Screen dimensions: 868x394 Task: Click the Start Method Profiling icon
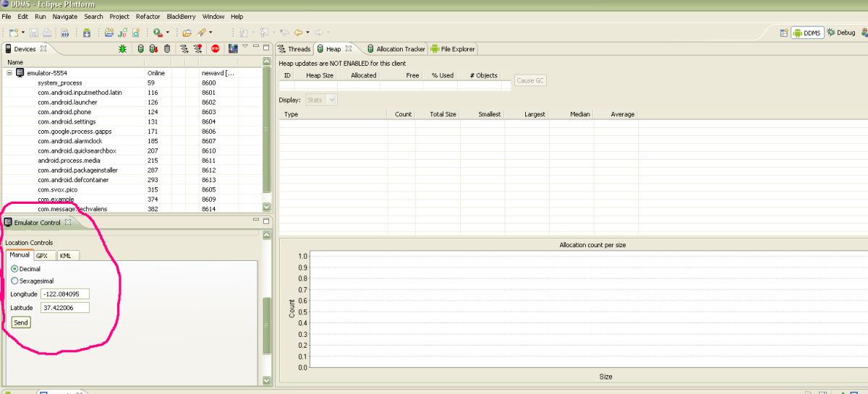point(197,48)
